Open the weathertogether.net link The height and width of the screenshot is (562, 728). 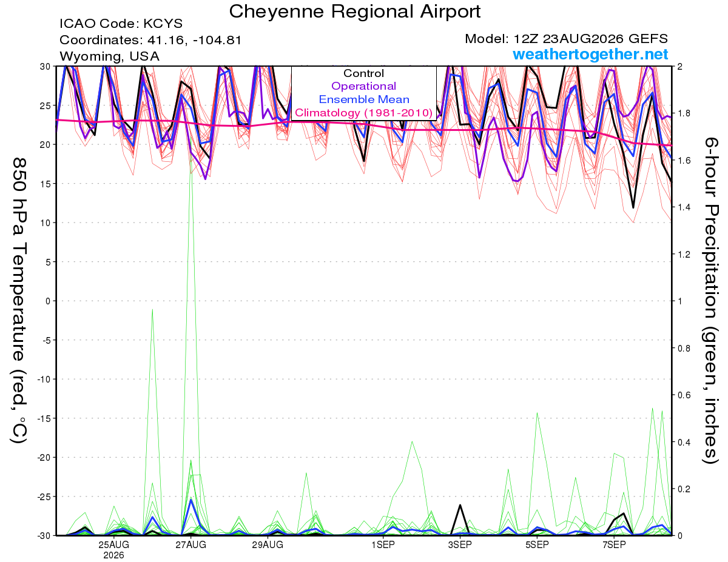pyautogui.click(x=590, y=55)
